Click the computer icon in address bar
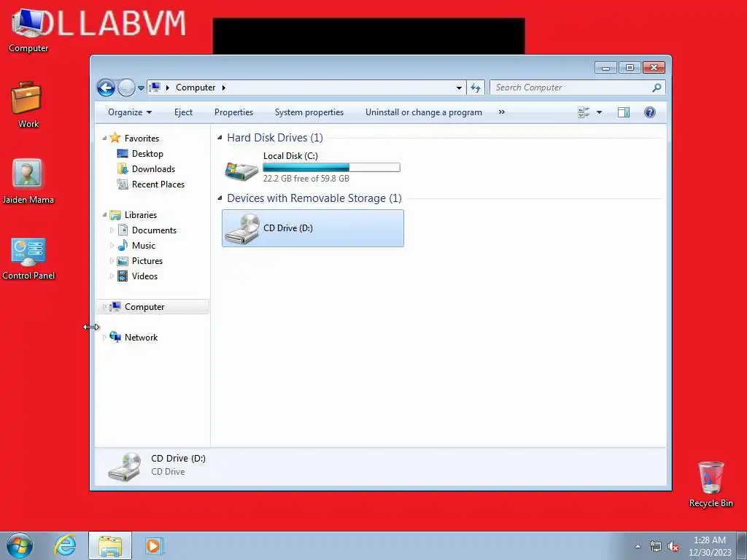 coord(155,87)
